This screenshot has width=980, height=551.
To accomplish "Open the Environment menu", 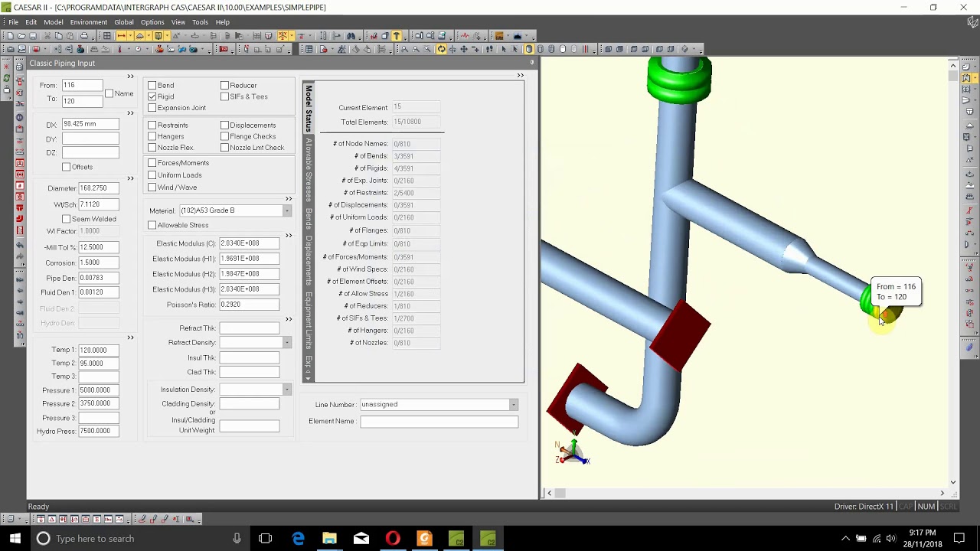I will point(89,22).
